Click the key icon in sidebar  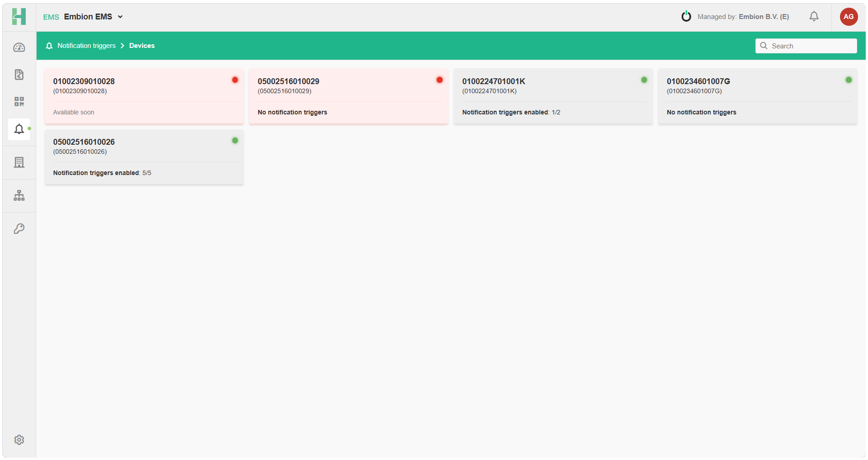[x=19, y=229]
